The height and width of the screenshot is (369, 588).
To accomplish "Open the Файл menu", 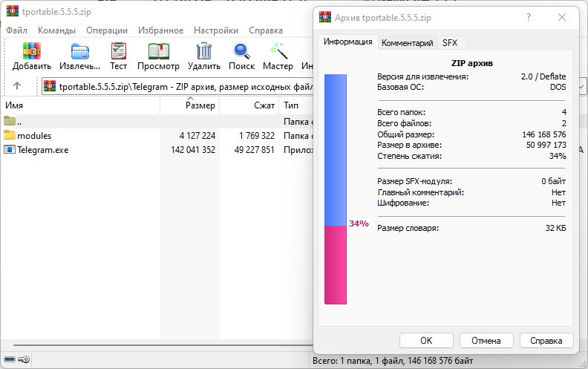I will 16,30.
